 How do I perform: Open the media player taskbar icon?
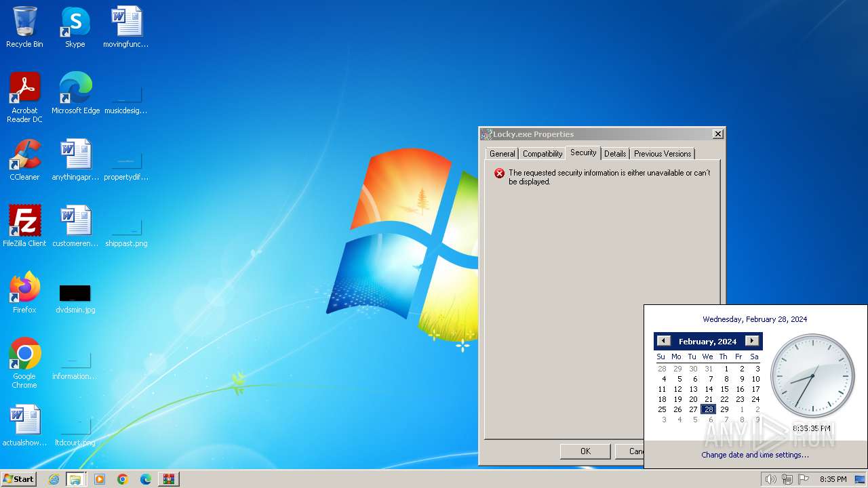[100, 479]
